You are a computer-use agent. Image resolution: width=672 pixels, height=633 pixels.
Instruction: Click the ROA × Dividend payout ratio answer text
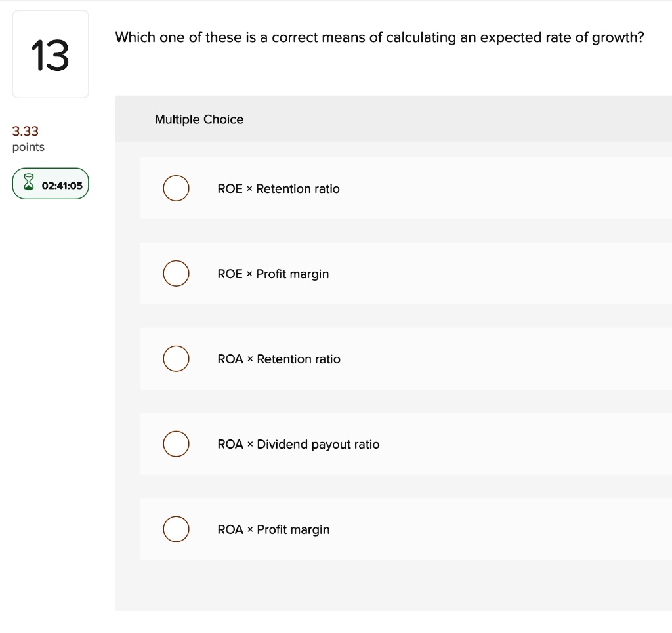[x=299, y=444]
